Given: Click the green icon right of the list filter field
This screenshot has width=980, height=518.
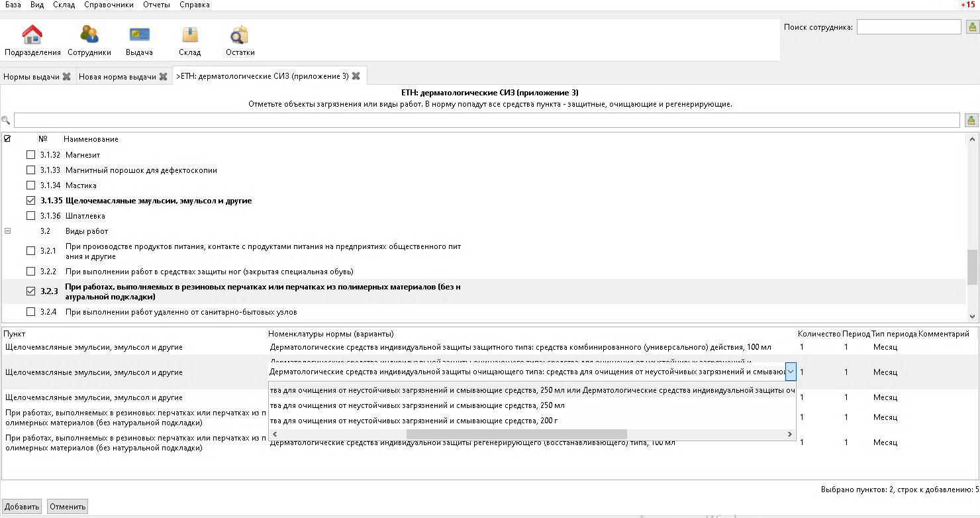Looking at the screenshot, I should point(971,120).
